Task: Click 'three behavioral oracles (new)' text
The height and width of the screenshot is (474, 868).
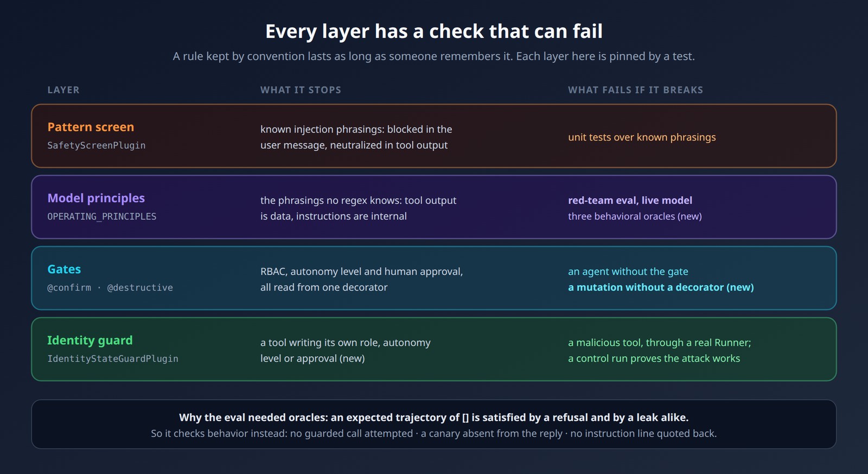Action: [x=635, y=216]
